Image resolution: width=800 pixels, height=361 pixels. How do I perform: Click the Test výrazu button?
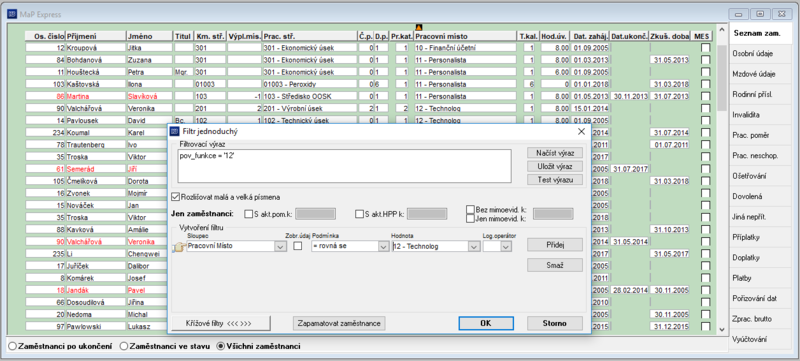(555, 179)
